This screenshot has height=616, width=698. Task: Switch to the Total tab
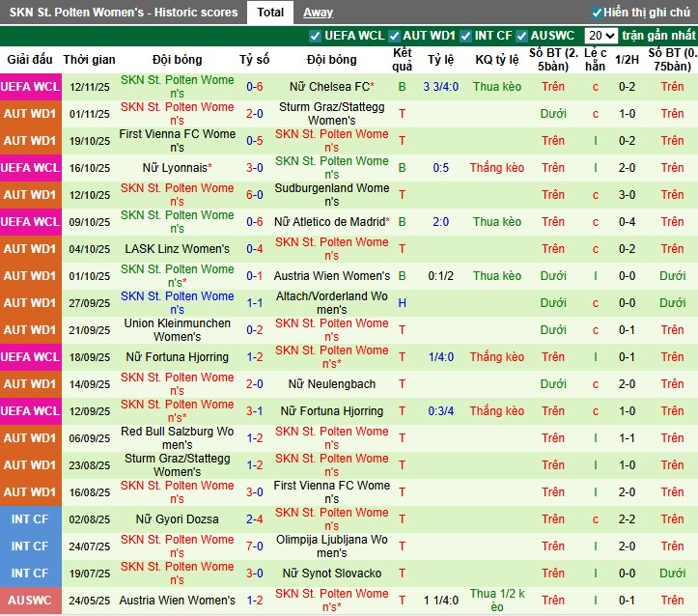(x=270, y=13)
